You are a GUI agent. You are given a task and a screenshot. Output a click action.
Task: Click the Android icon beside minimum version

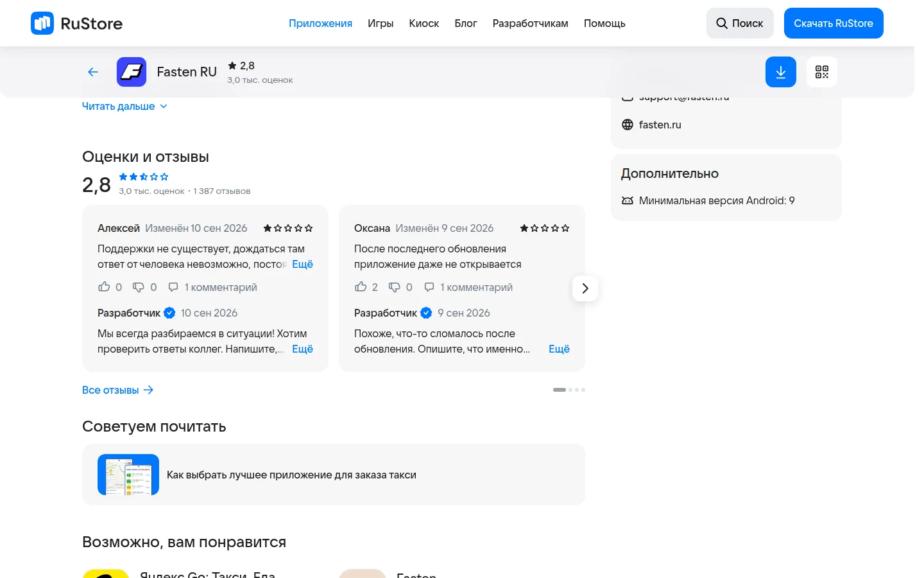click(628, 200)
